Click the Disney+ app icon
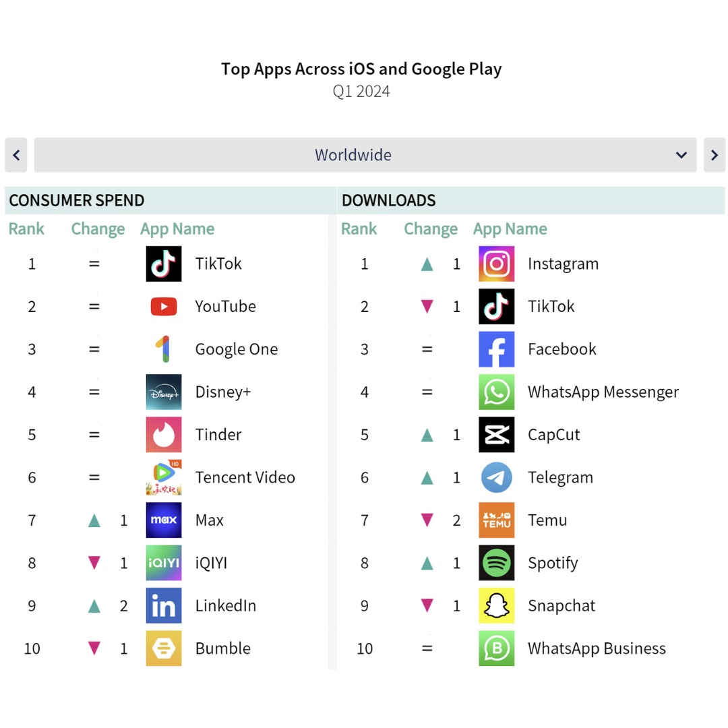The height and width of the screenshot is (728, 728). pyautogui.click(x=163, y=392)
